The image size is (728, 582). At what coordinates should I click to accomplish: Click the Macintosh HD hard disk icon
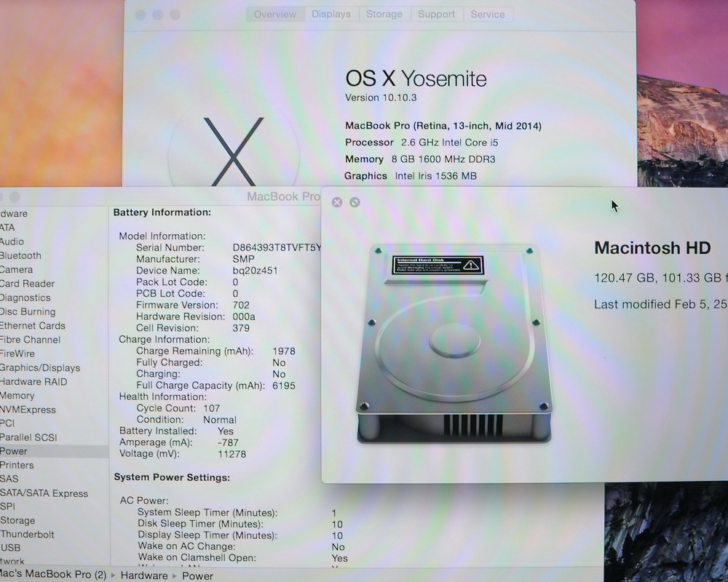pos(454,344)
